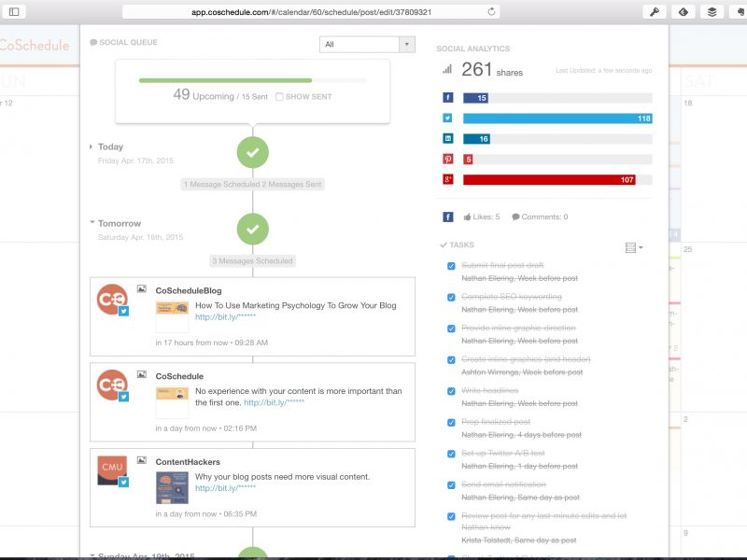
Task: Uncheck the Submit final post draft task
Action: coord(451,266)
